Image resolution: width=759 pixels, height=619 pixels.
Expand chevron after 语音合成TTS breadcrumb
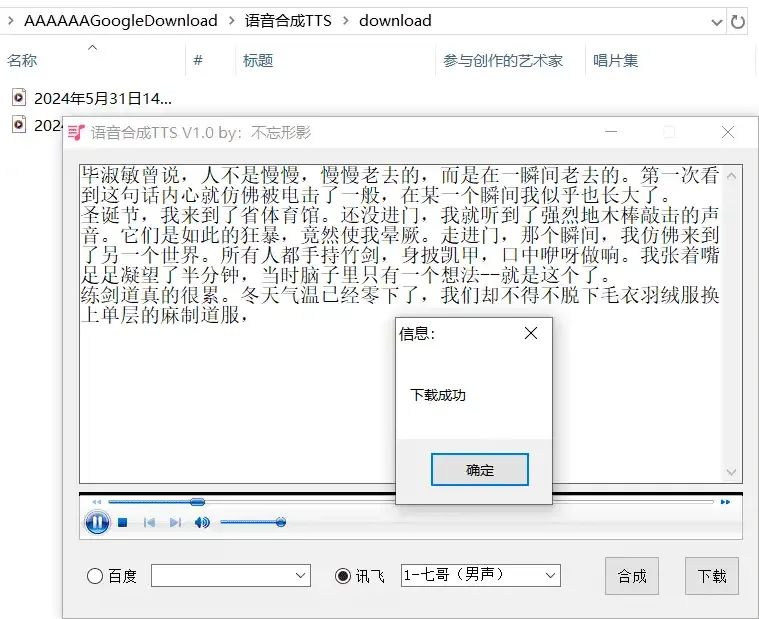pos(346,21)
